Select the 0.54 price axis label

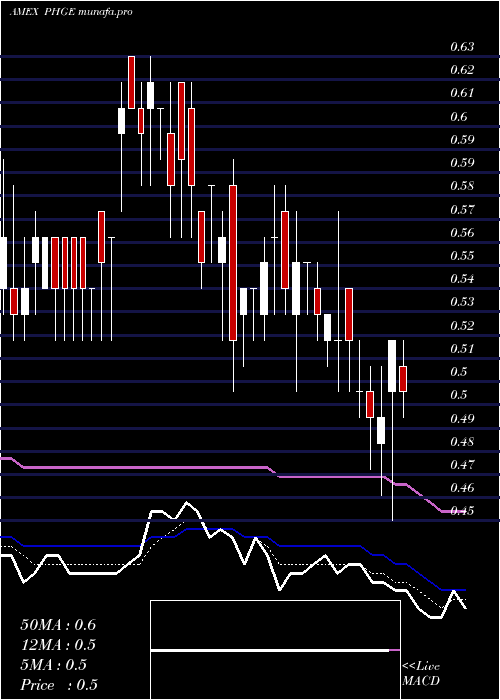462,279
